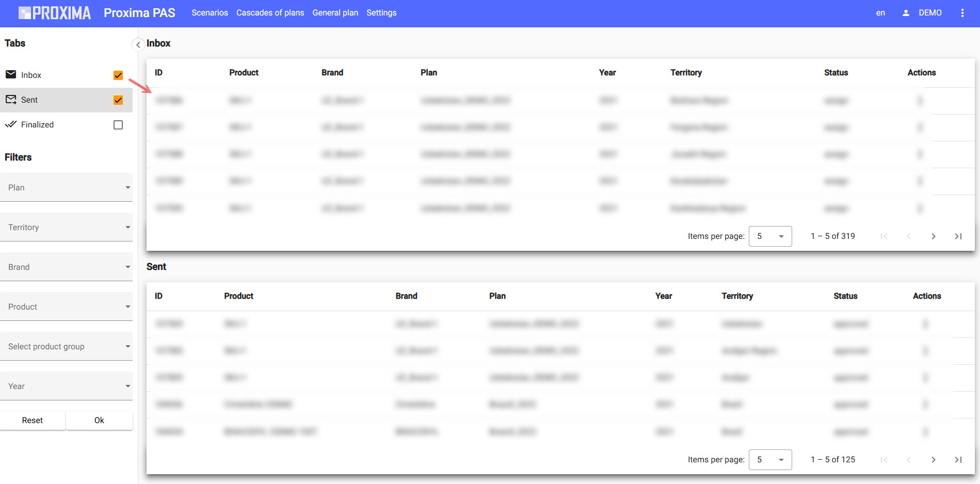This screenshot has width=980, height=484.
Task: Expand the Territory filter dropdown
Action: coord(67,227)
